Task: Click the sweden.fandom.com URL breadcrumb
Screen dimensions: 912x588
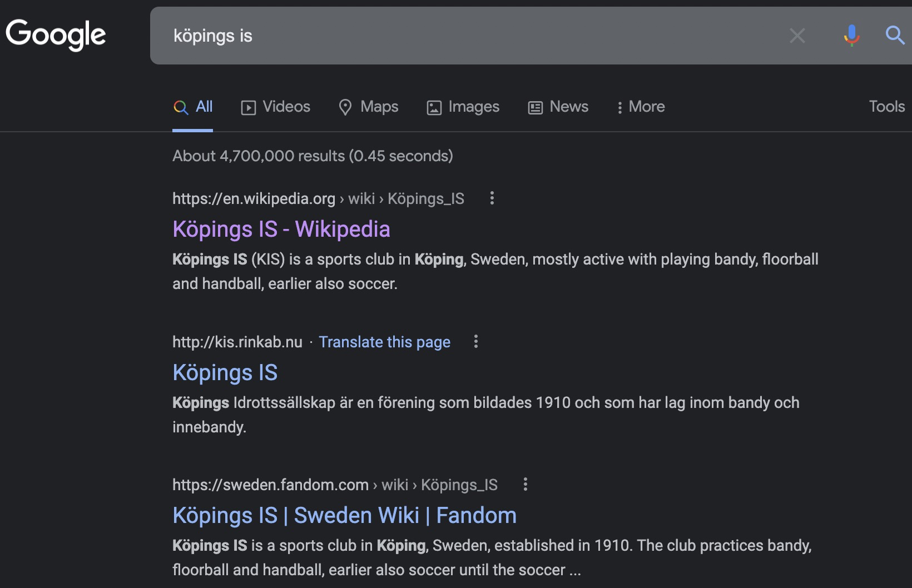Action: click(x=335, y=485)
